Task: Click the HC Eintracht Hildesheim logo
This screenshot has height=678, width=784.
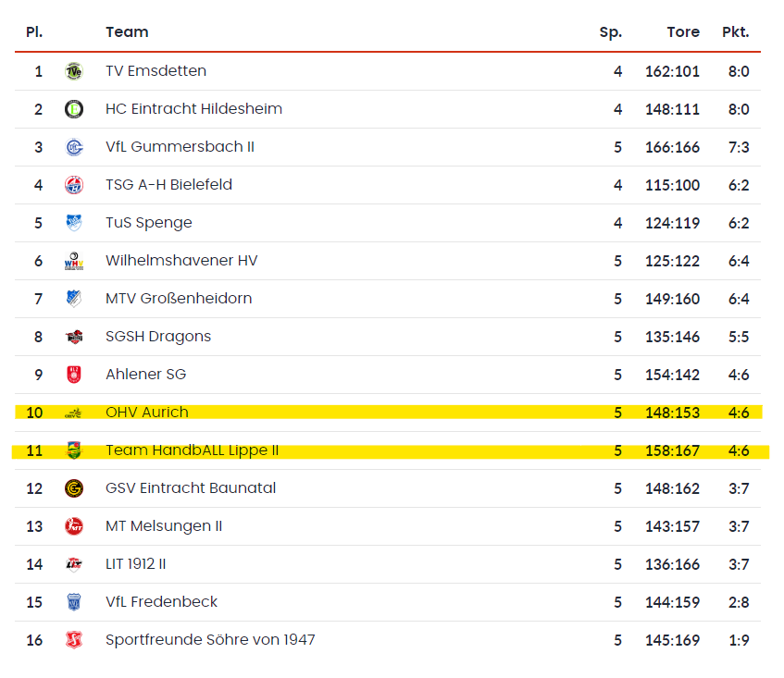Action: pyautogui.click(x=74, y=109)
